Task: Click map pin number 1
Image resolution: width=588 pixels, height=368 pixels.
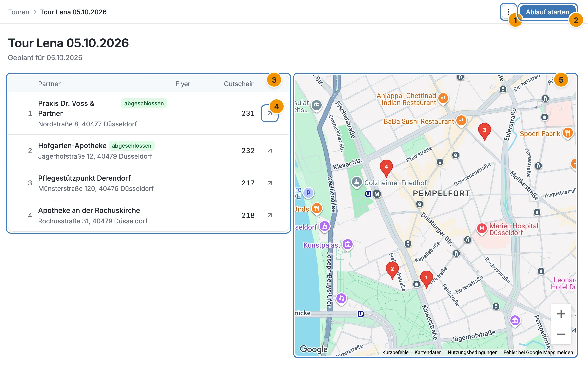Action: point(426,278)
